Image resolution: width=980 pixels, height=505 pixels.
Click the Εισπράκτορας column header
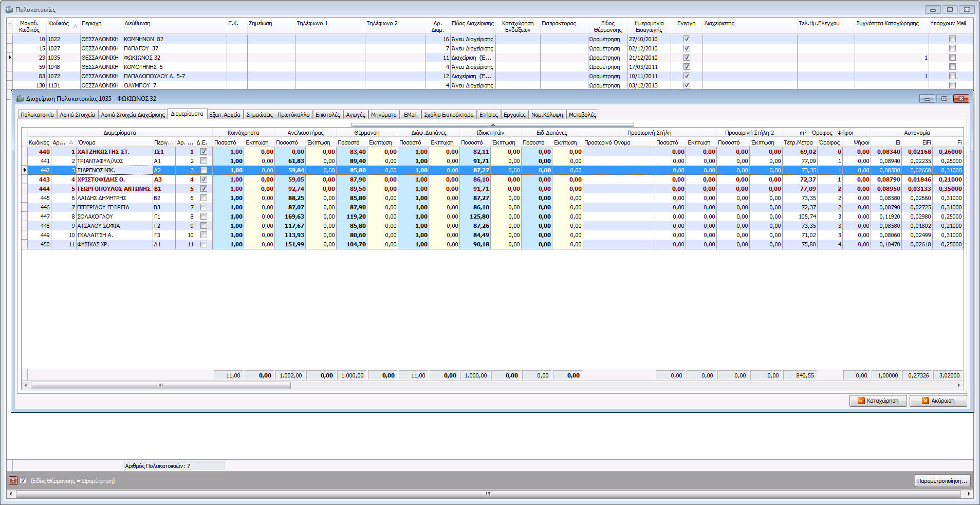pyautogui.click(x=563, y=26)
